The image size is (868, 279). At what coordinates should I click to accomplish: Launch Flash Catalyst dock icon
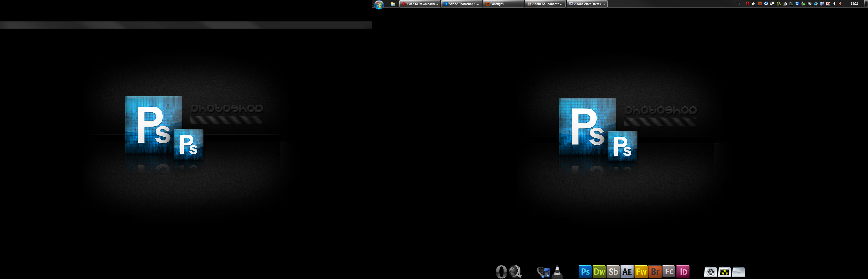669,271
